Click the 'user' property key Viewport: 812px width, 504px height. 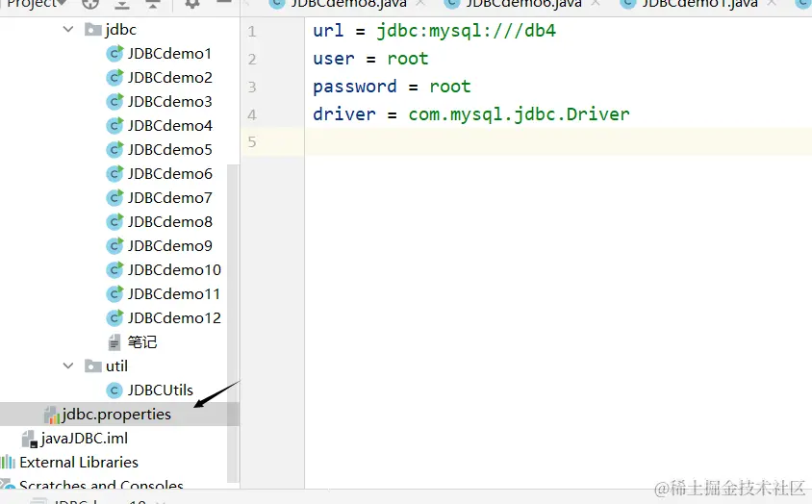tap(334, 59)
